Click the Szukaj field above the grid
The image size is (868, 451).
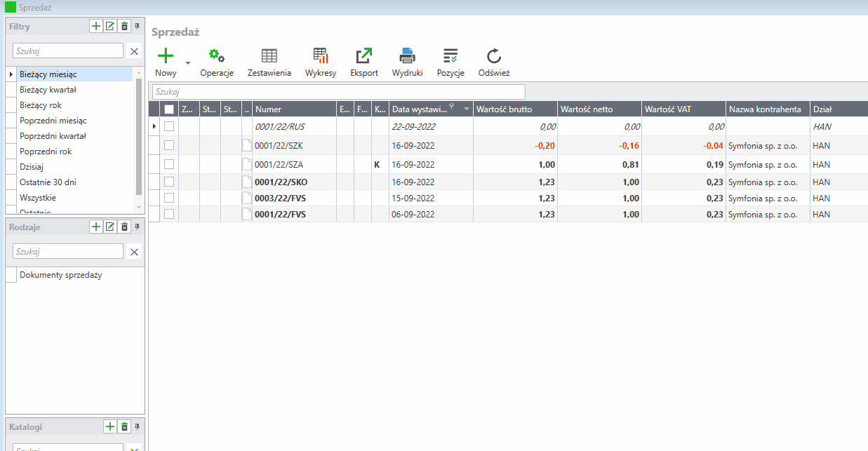(x=338, y=92)
